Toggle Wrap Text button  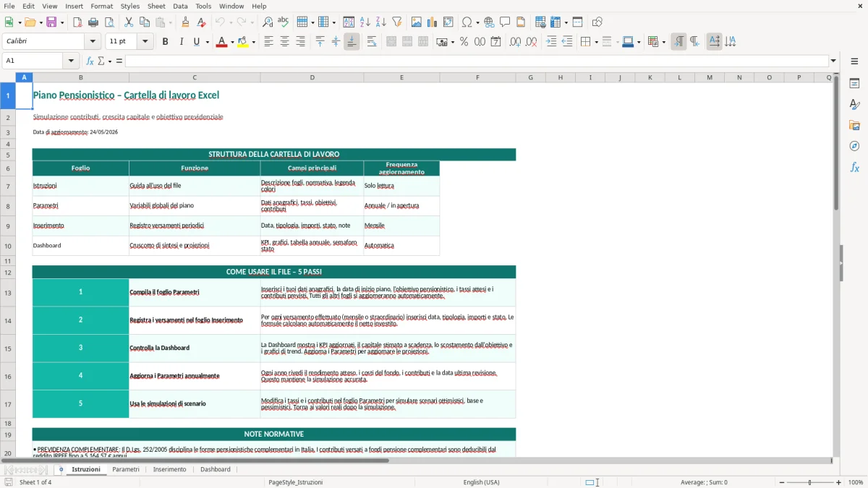click(372, 42)
